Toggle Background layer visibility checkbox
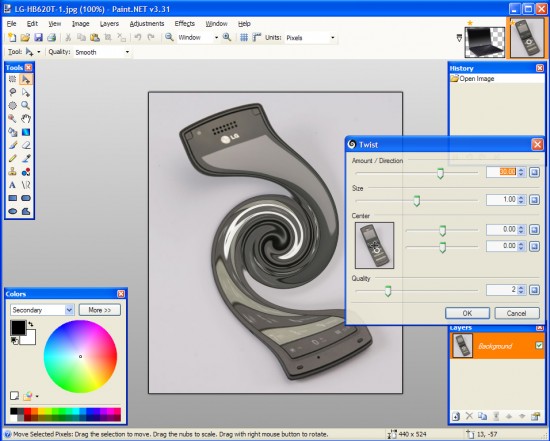 pos(539,346)
